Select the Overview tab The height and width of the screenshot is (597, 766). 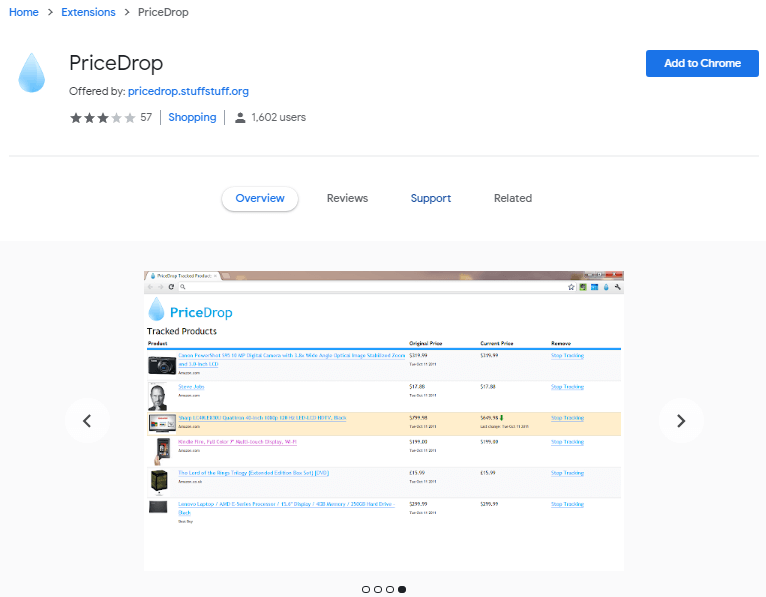260,198
